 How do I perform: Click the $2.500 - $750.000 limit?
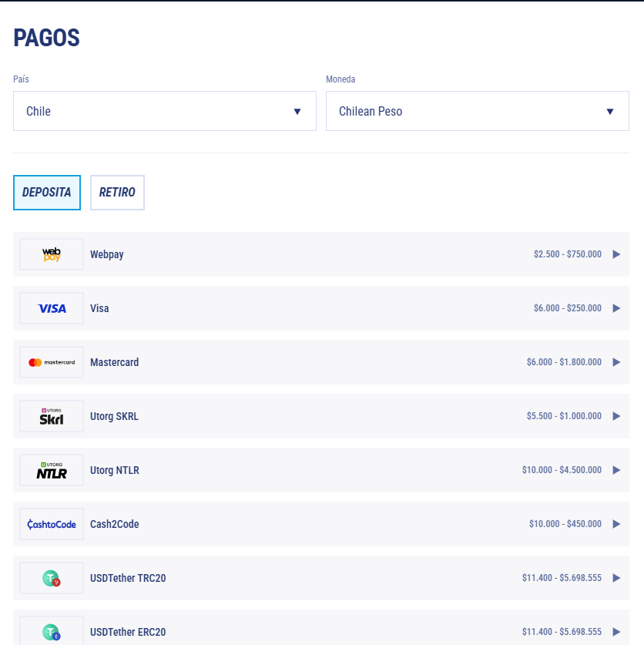coord(568,254)
